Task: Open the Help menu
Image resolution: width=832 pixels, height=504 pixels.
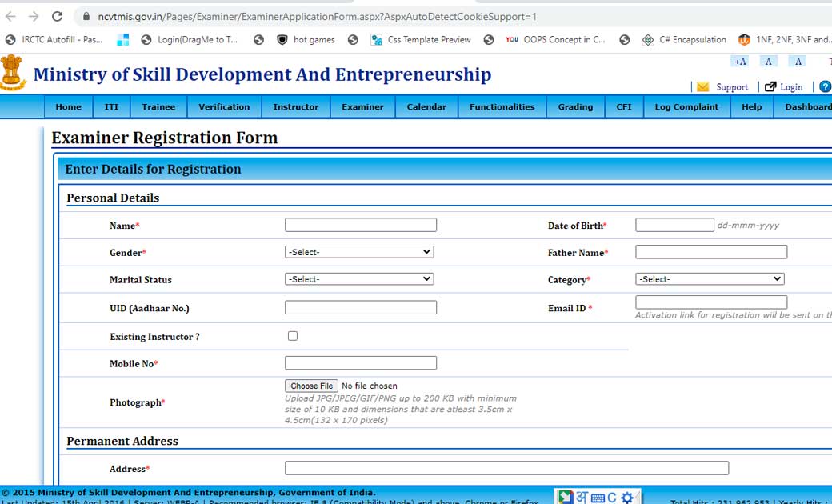Action: pyautogui.click(x=752, y=106)
